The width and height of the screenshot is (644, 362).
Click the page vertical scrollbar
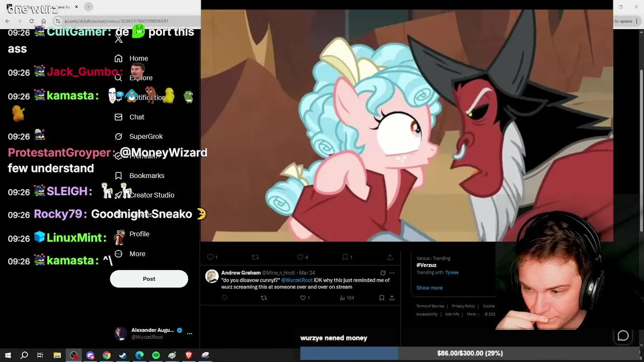pos(641,151)
